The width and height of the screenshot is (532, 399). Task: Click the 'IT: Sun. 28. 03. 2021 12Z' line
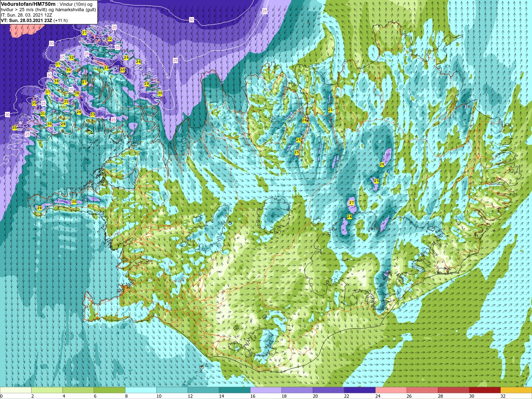[x=27, y=15]
